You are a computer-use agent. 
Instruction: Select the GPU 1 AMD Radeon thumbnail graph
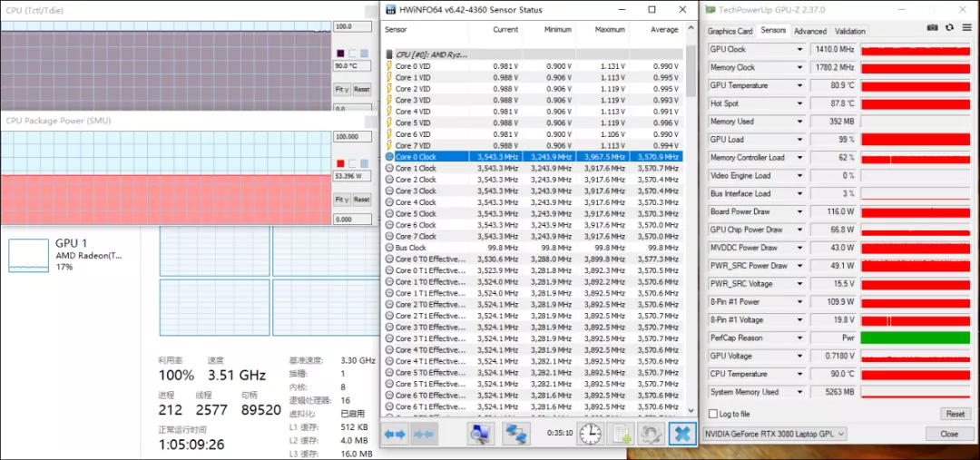(x=28, y=256)
